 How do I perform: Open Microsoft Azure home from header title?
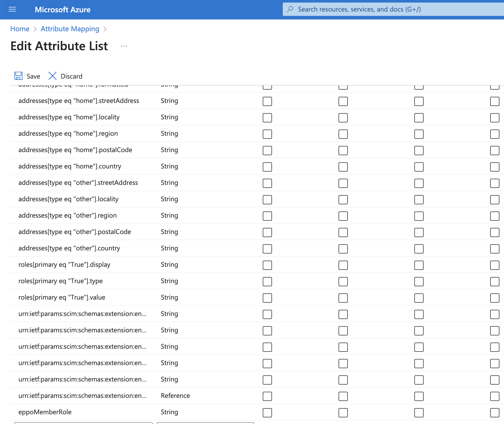pyautogui.click(x=63, y=10)
